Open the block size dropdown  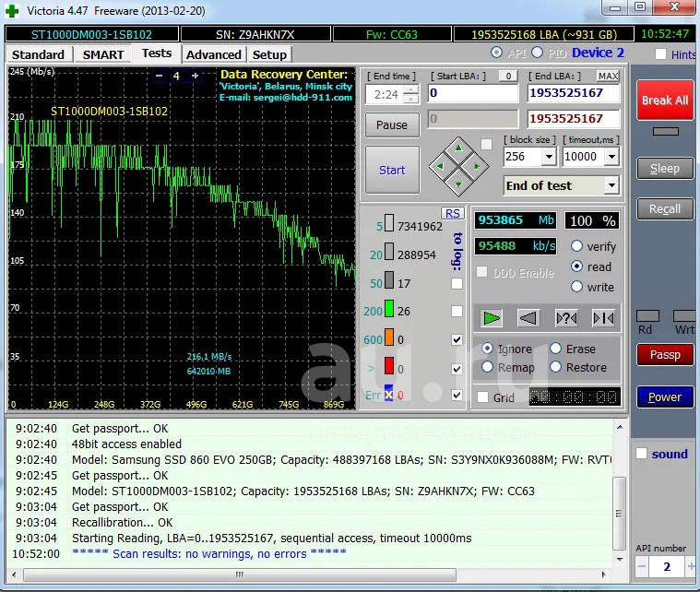549,157
